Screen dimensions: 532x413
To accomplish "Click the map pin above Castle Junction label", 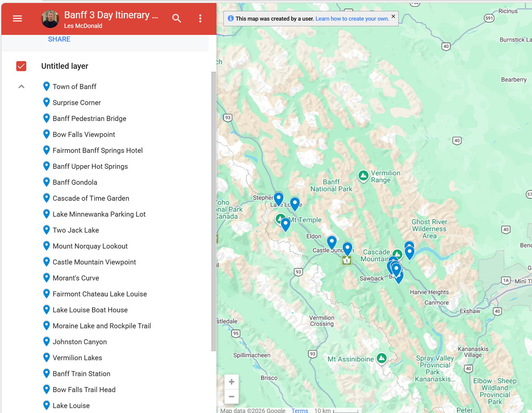I will click(332, 243).
